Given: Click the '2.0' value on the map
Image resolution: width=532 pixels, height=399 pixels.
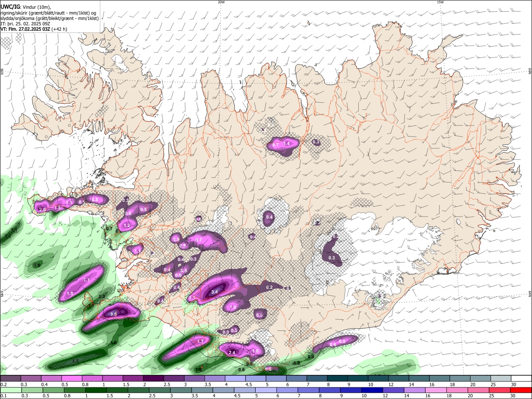Looking at the screenshot, I should (42, 209).
